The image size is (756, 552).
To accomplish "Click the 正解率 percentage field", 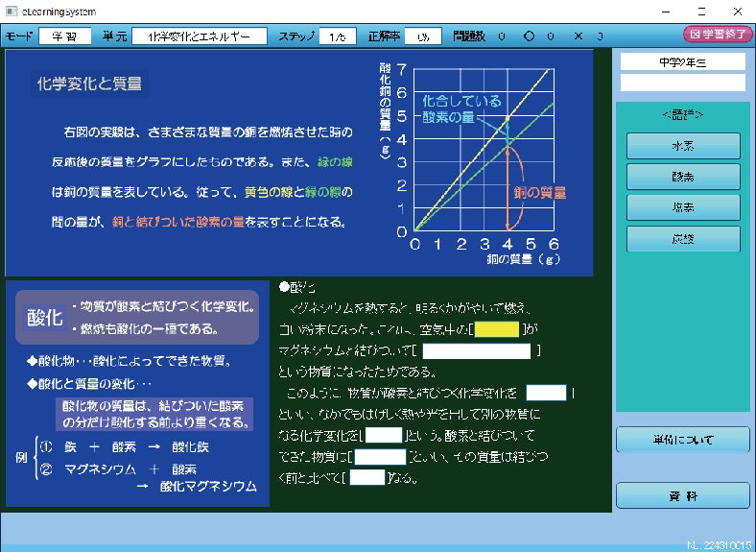I will (x=423, y=36).
